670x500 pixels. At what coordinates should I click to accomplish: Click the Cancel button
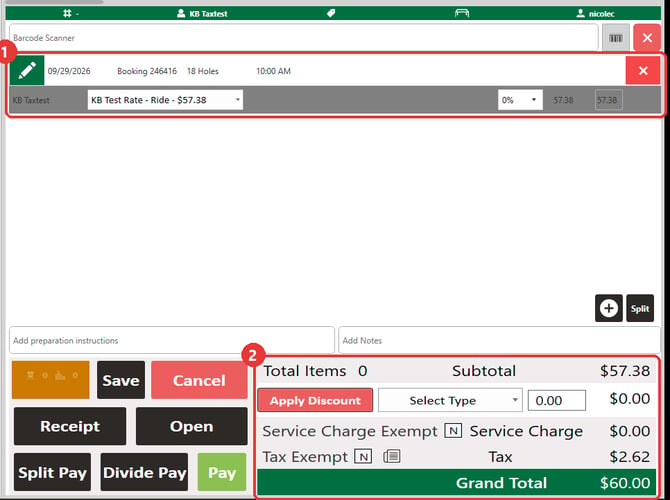(199, 380)
